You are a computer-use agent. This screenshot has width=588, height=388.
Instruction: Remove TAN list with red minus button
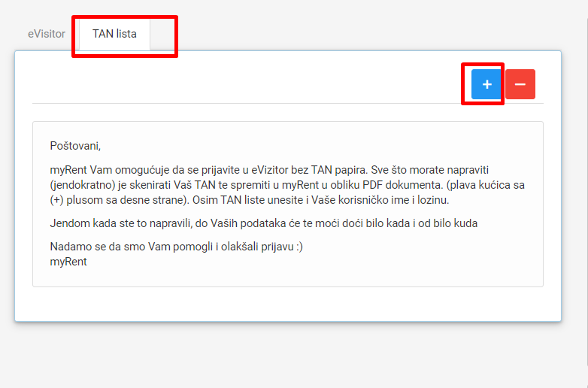tap(520, 84)
